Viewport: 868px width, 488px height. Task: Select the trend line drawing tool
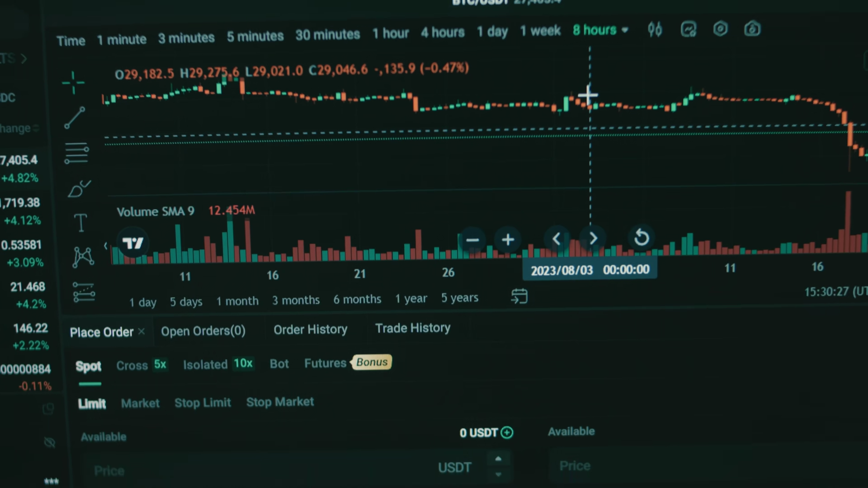click(x=75, y=117)
